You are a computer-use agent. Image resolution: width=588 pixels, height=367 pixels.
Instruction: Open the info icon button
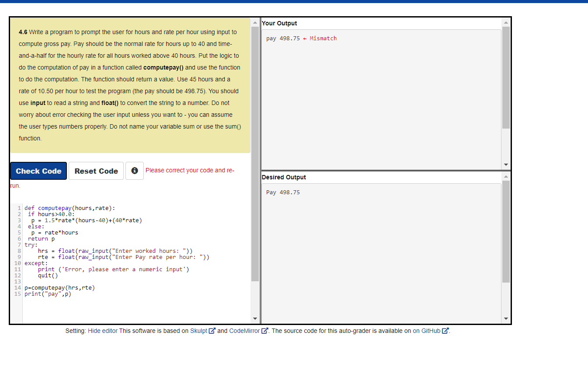pyautogui.click(x=135, y=171)
